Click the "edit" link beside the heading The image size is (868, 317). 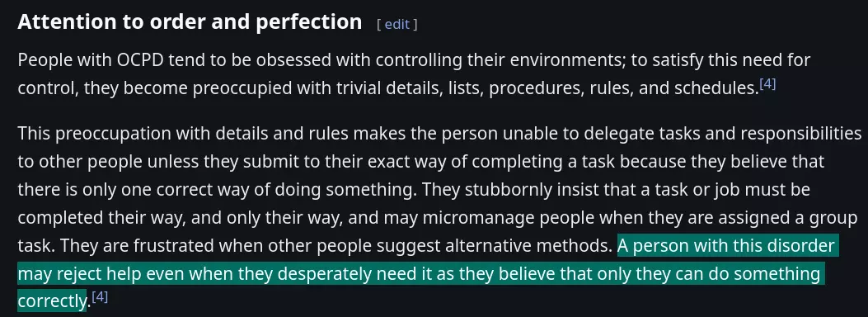click(x=397, y=25)
